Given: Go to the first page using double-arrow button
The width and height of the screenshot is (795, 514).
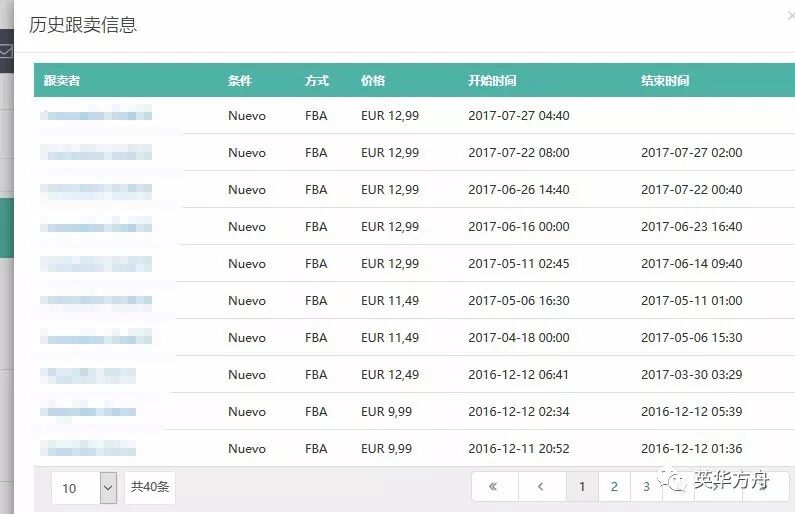Looking at the screenshot, I should click(x=494, y=487).
